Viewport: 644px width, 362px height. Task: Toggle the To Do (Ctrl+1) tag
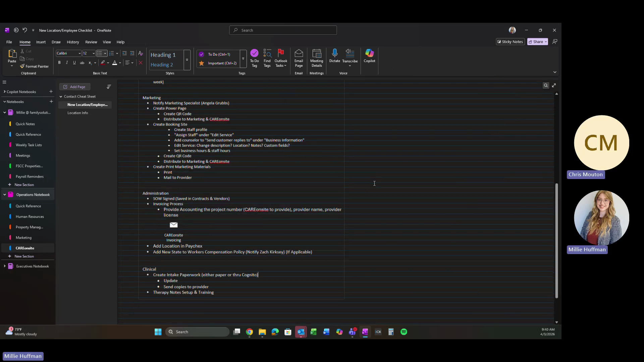pos(219,54)
